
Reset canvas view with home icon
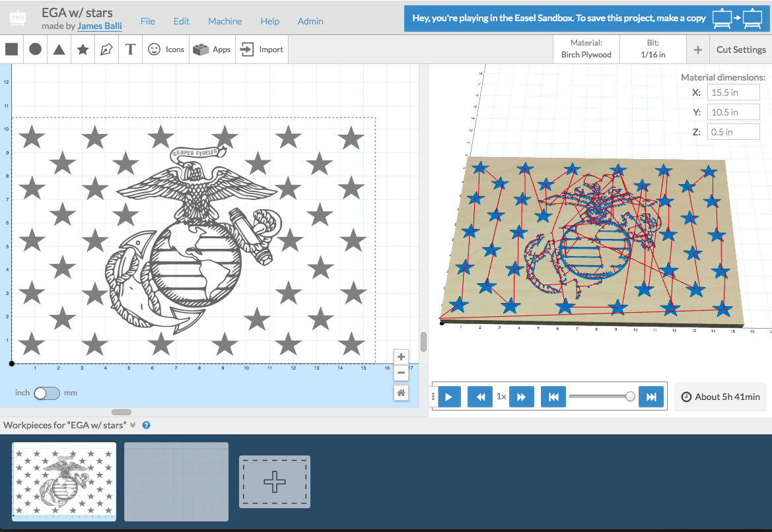coord(402,393)
